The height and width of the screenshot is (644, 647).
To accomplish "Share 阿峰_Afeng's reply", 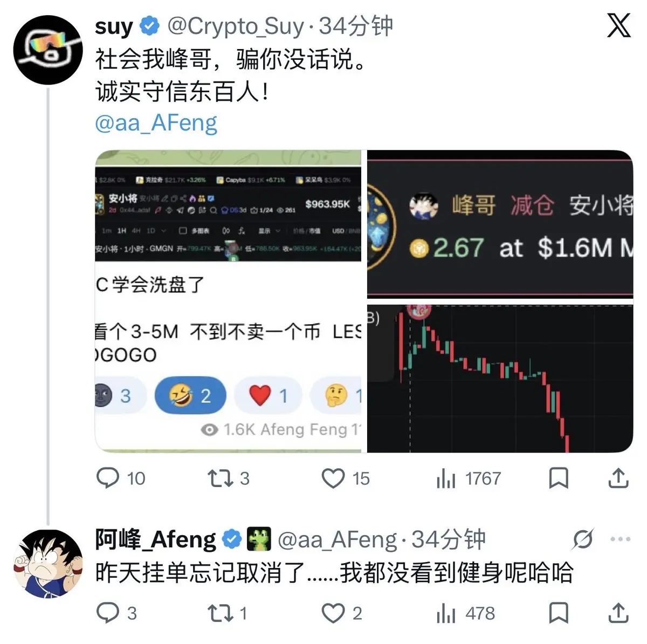I will [x=618, y=613].
